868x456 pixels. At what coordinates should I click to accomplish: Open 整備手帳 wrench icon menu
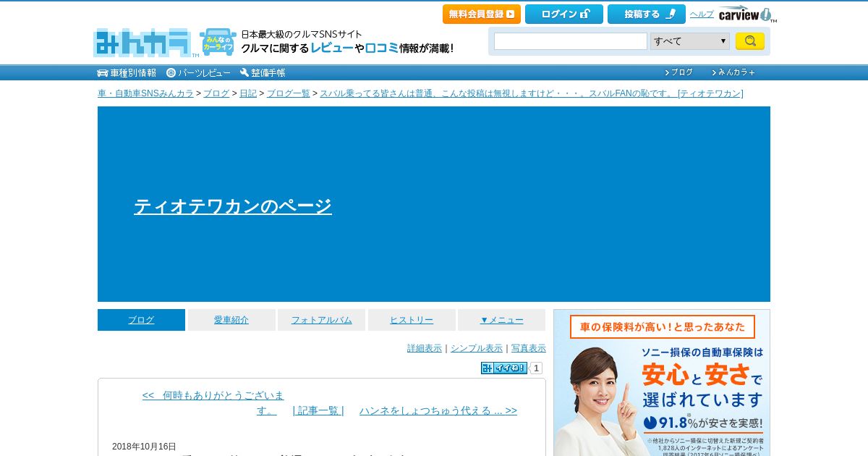[x=263, y=72]
